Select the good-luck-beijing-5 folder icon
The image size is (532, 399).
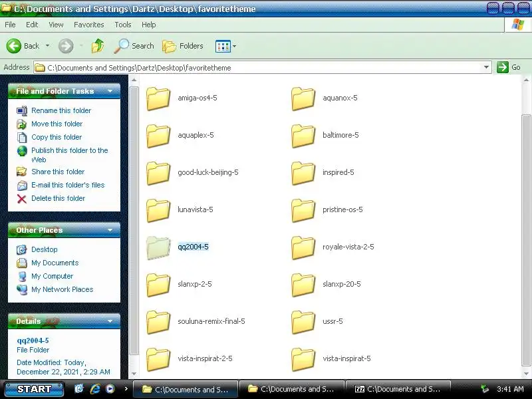tap(158, 173)
